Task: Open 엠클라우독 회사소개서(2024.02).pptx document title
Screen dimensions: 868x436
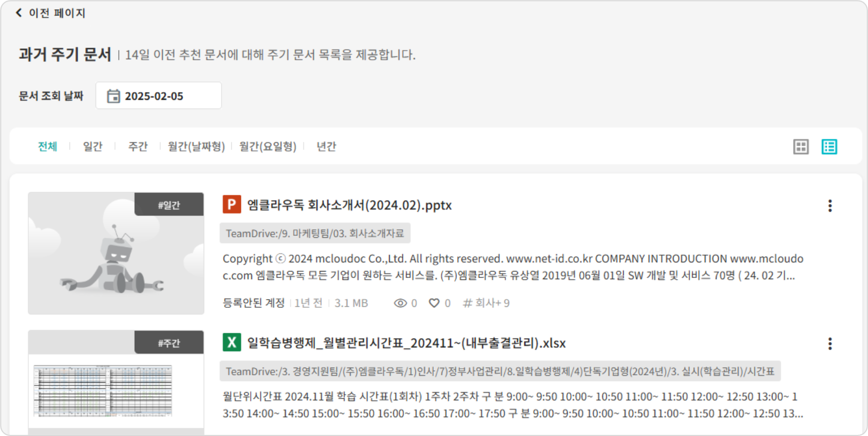Action: pyautogui.click(x=349, y=205)
